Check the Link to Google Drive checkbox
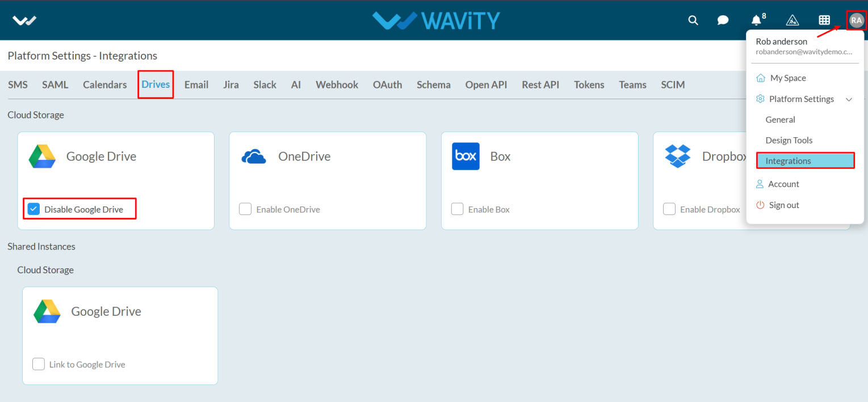The width and height of the screenshot is (868, 402). coord(39,364)
